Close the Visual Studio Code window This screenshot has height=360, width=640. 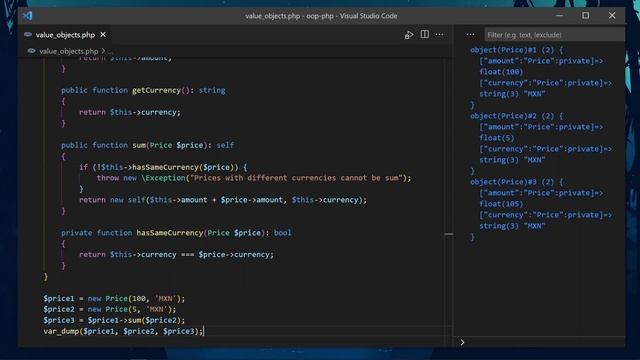[612, 16]
